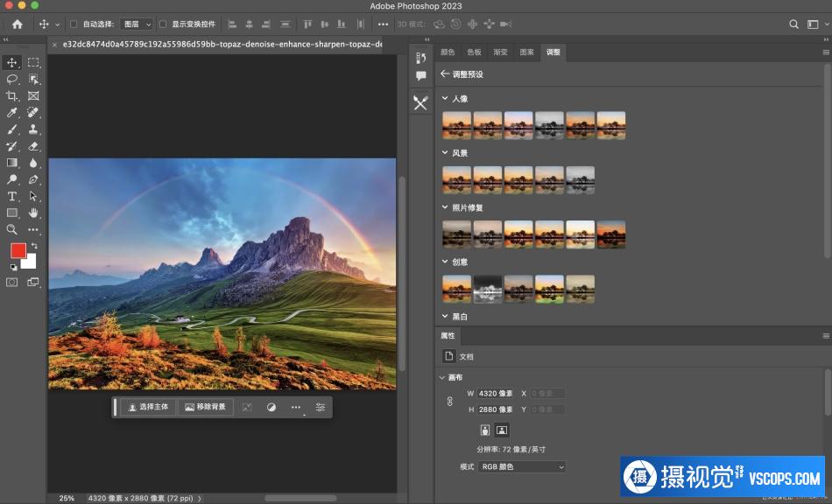Select the Zoom tool in the tools panel
832x504 pixels.
(11, 229)
